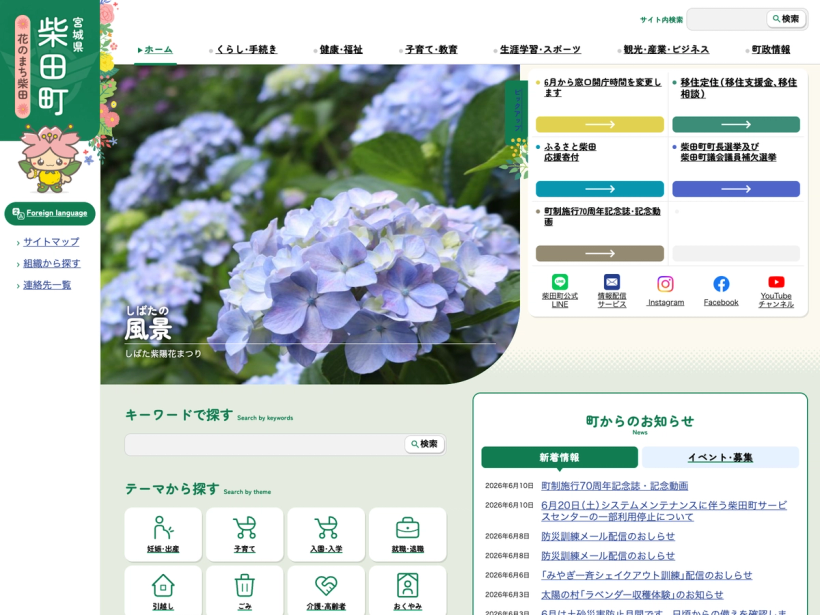Click the blue arrow bar under 町長選挙

736,189
